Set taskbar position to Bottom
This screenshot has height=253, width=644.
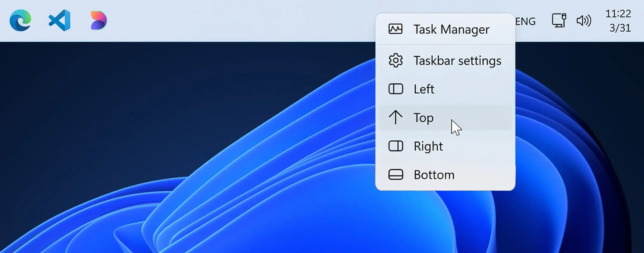pyautogui.click(x=445, y=175)
